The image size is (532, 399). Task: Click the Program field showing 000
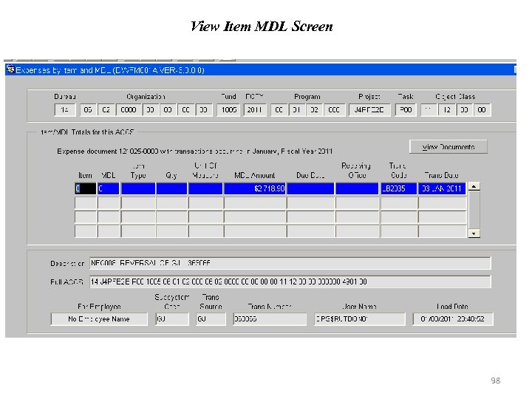click(334, 110)
